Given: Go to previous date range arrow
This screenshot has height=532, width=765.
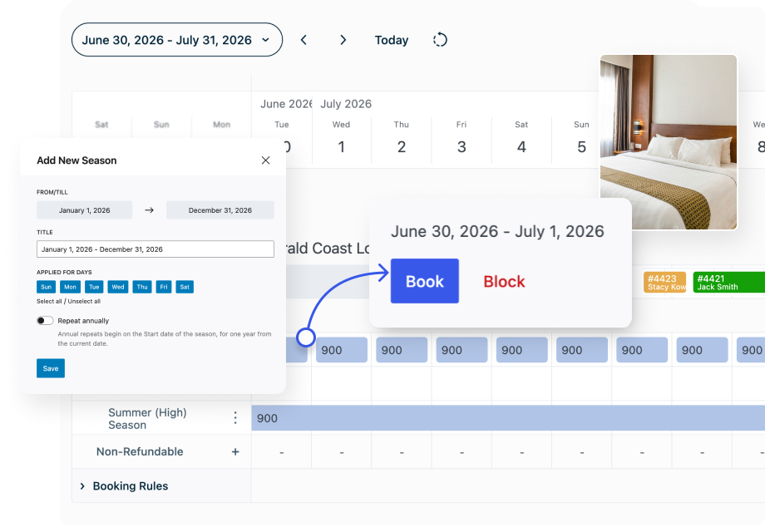Looking at the screenshot, I should click(304, 40).
